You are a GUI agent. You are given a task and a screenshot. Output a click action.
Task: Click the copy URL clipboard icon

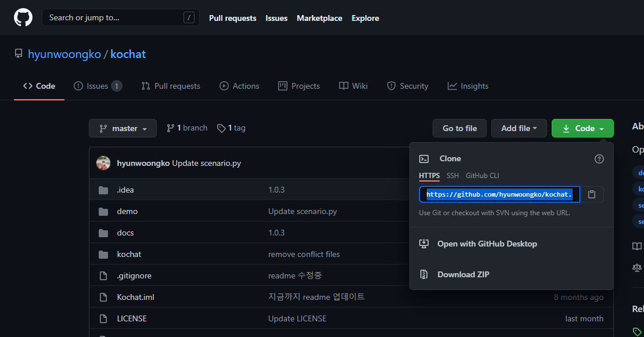click(x=592, y=194)
